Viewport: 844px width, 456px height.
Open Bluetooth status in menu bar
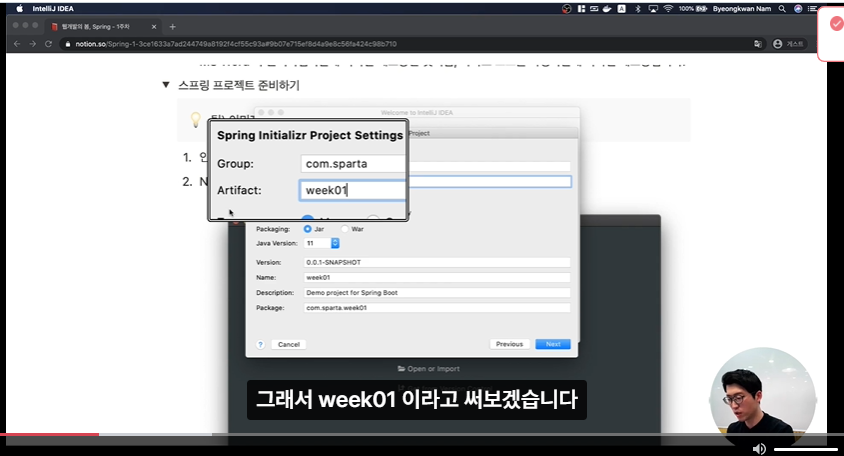click(638, 9)
